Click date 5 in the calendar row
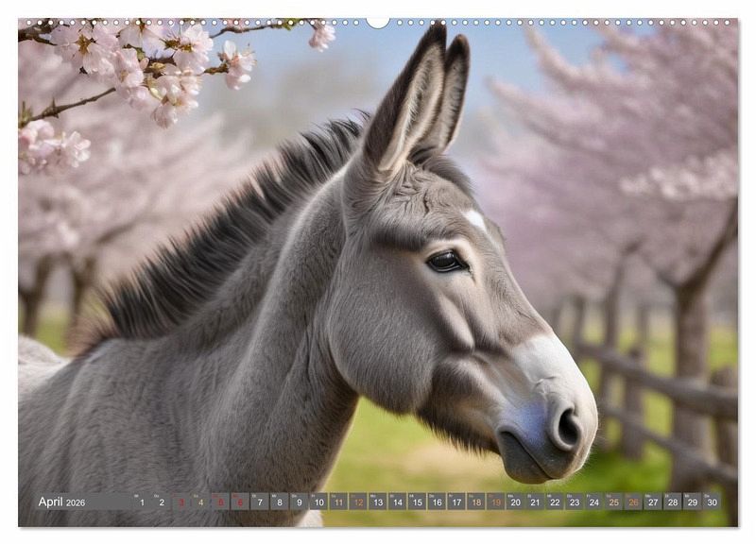 pyautogui.click(x=221, y=502)
